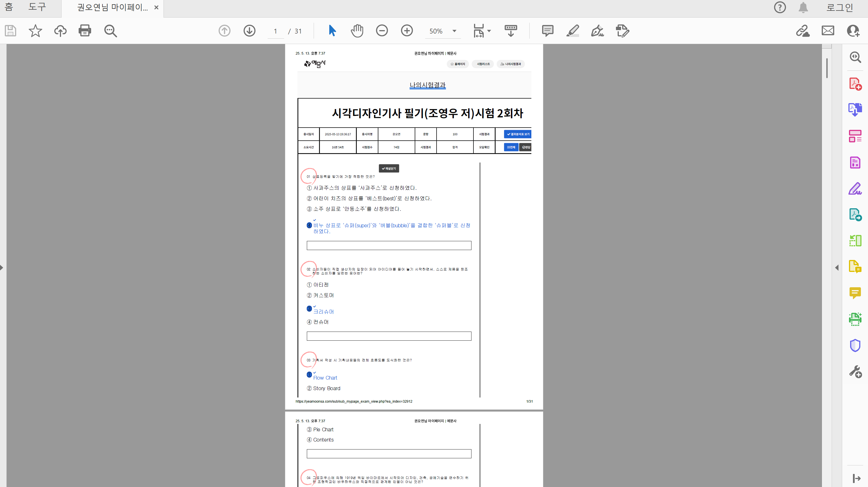Go to next page arrow
The width and height of the screenshot is (868, 487).
coord(249,31)
